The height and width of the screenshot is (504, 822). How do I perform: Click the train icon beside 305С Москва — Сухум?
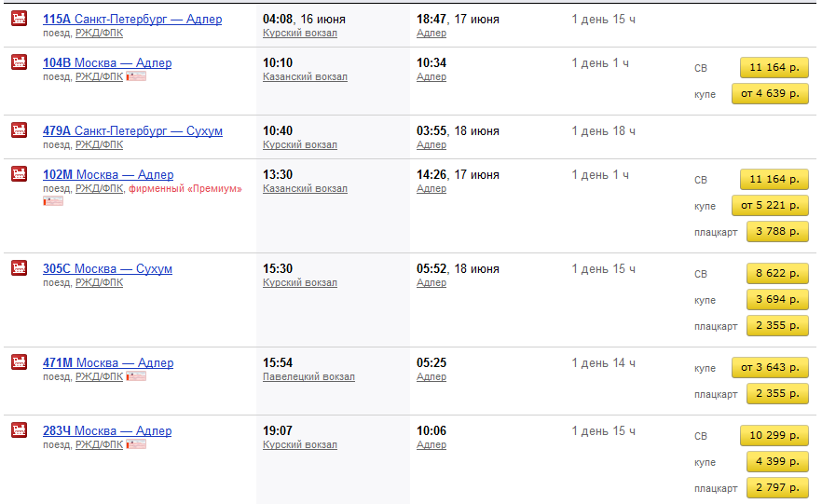(19, 268)
